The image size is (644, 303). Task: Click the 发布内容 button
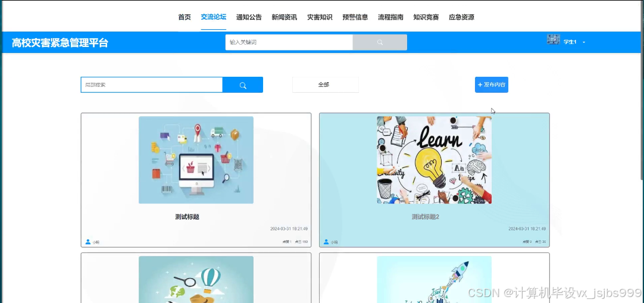point(492,85)
